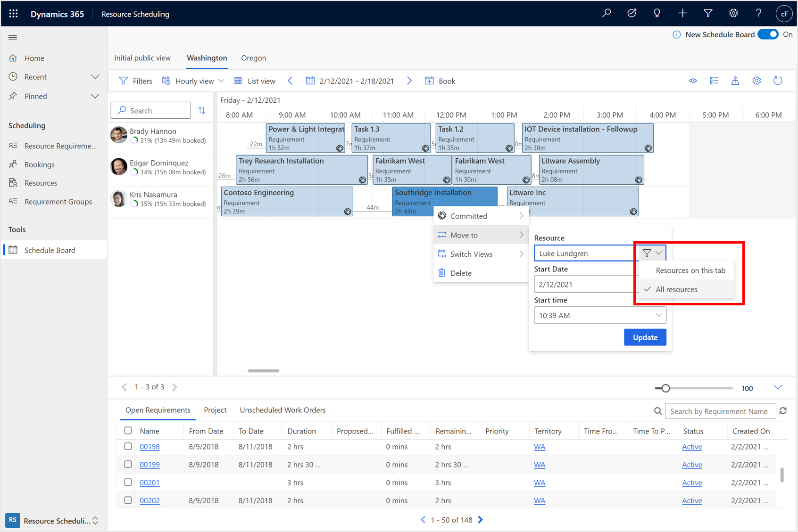The width and height of the screenshot is (798, 532).
Task: Open the resource details person icon
Action: pyautogui.click(x=735, y=81)
